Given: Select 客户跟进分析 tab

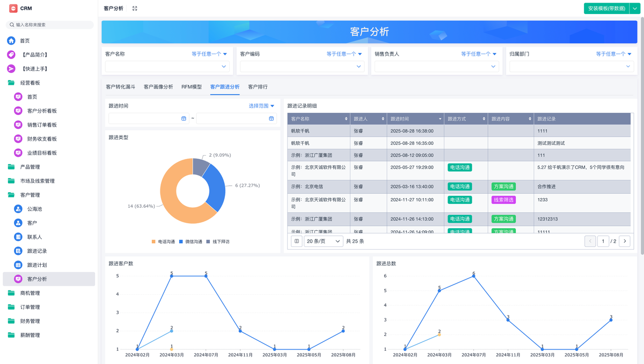Looking at the screenshot, I should [x=225, y=86].
